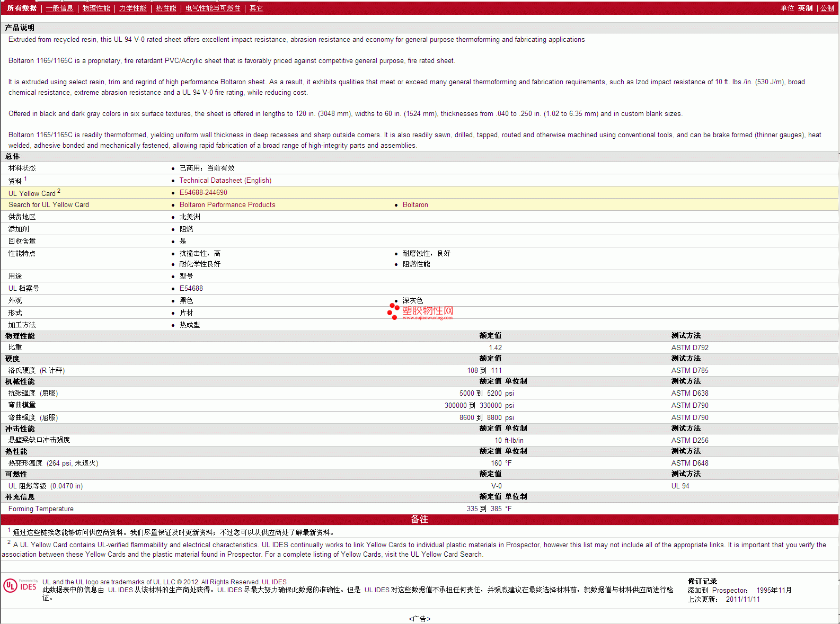
Task: Click the 比重 value 1.42
Action: 495,347
